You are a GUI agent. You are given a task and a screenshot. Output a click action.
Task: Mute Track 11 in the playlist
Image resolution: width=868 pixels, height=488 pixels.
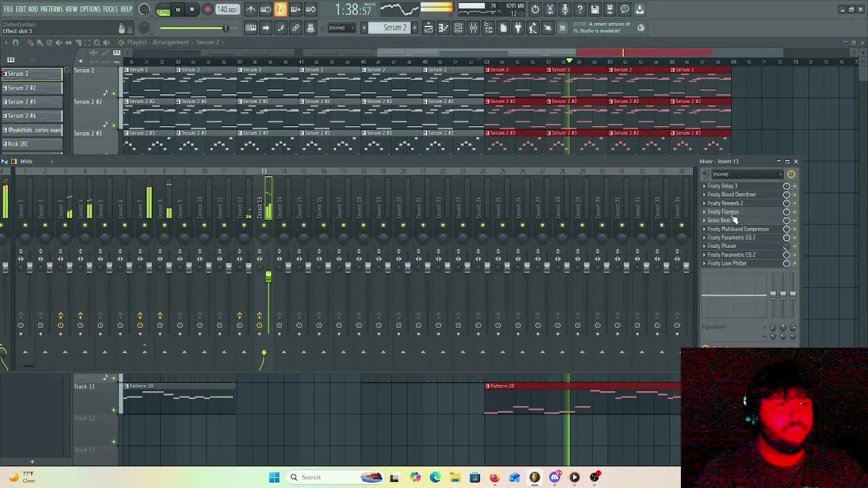[x=113, y=410]
